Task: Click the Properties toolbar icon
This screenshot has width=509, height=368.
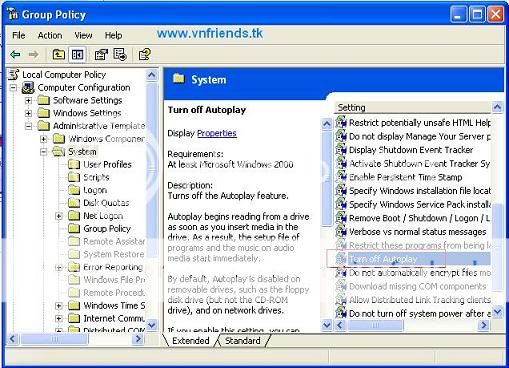Action: (101, 54)
